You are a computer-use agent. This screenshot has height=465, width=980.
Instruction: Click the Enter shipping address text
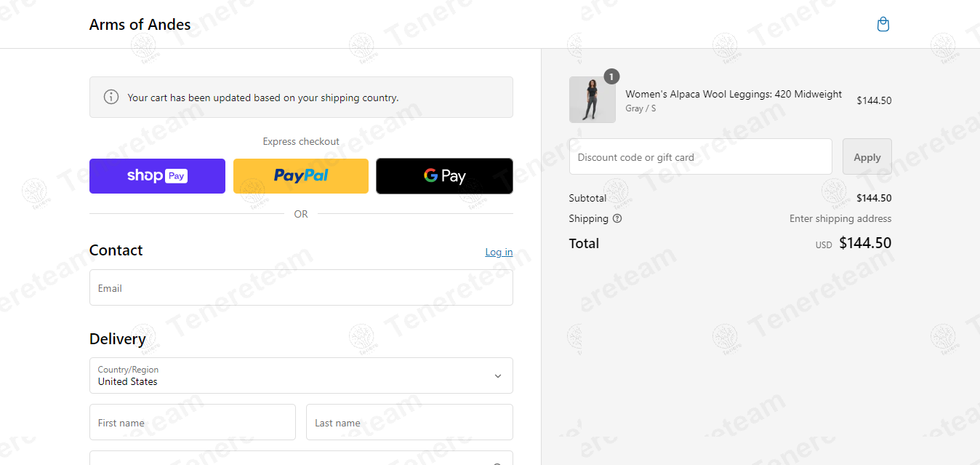[840, 218]
